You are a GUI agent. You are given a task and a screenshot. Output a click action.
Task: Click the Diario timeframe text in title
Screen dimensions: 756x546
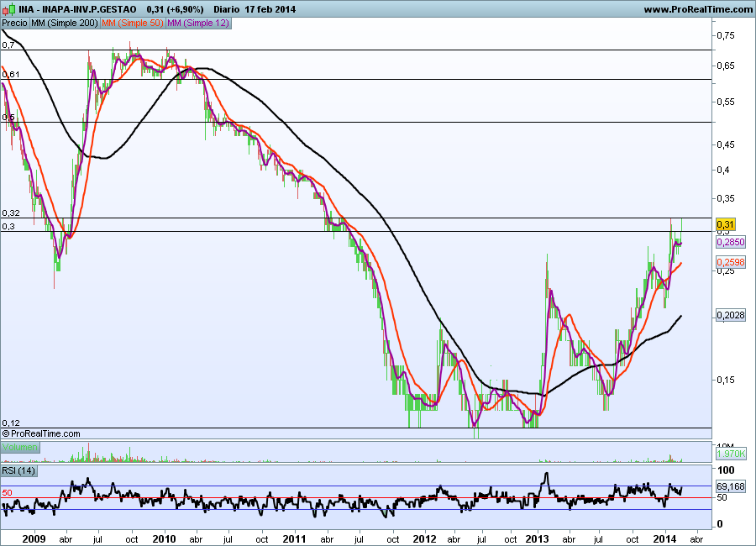coord(226,9)
